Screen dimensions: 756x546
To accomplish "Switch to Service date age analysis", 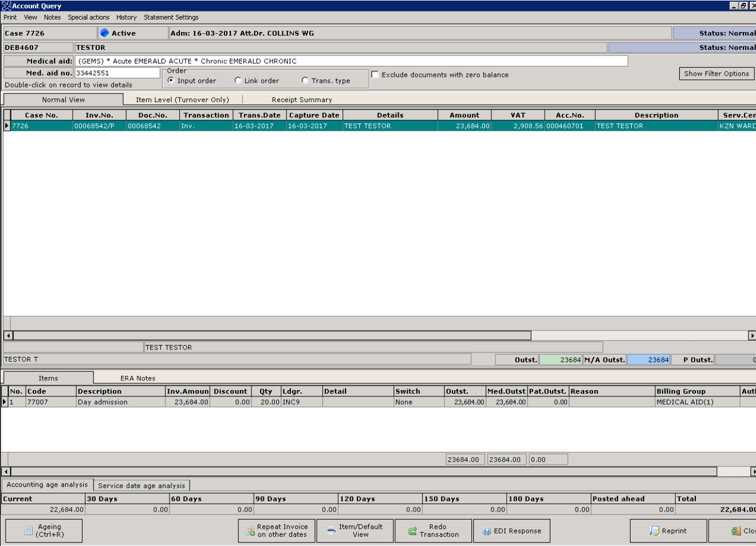I will [x=141, y=485].
